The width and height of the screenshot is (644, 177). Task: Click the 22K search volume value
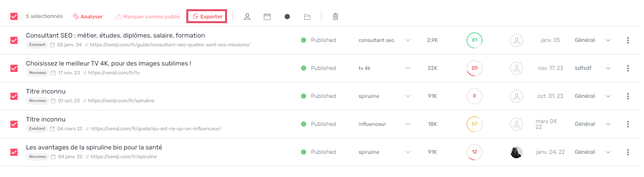coord(433,68)
